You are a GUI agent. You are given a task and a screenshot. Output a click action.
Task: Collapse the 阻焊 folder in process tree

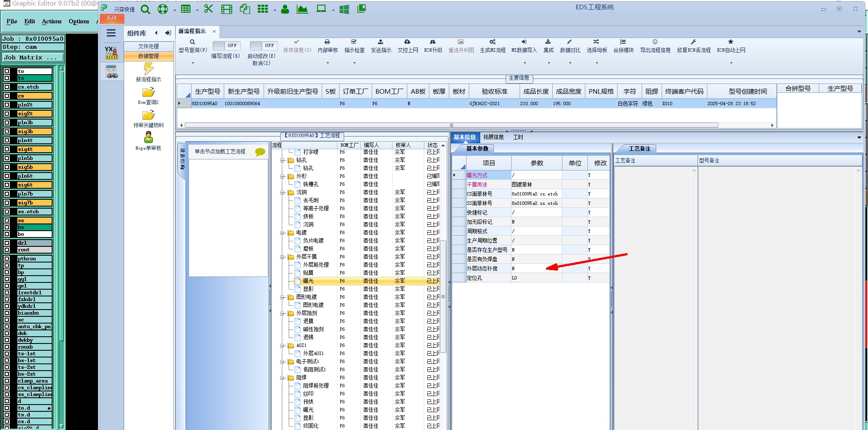click(282, 378)
